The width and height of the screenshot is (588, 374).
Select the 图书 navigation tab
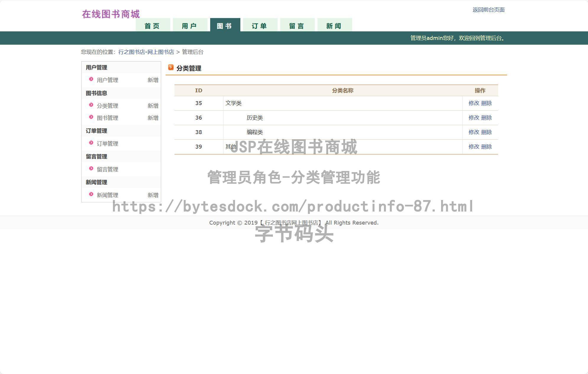[225, 25]
